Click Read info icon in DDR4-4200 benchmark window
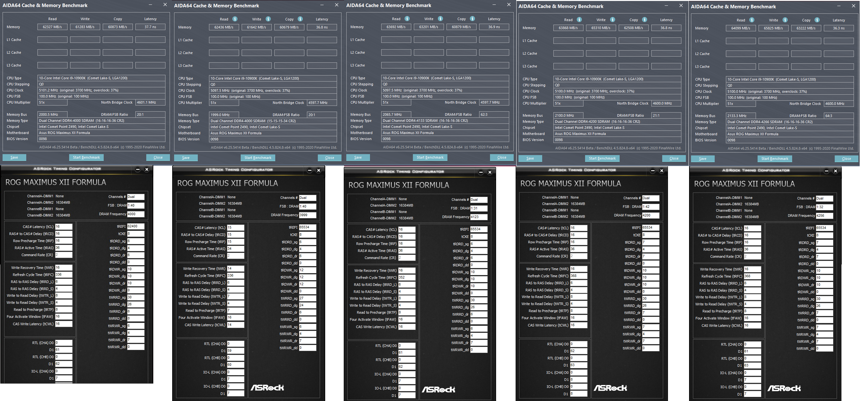Image resolution: width=868 pixels, height=401 pixels. pyautogui.click(x=579, y=20)
